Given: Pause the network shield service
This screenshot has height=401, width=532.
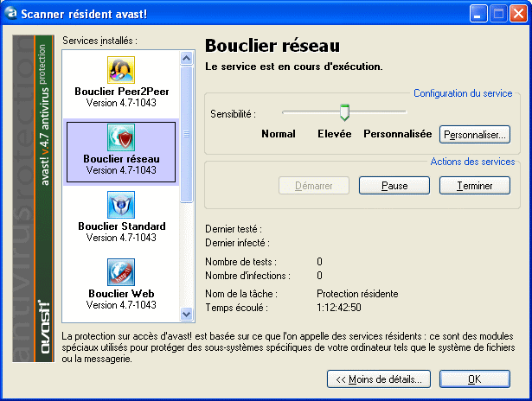Looking at the screenshot, I should point(394,186).
